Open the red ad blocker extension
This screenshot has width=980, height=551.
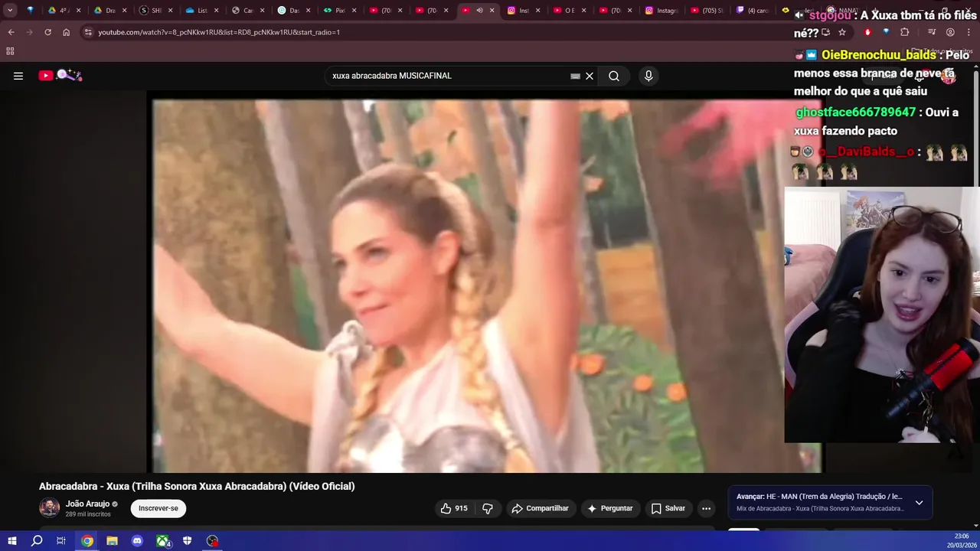point(867,32)
